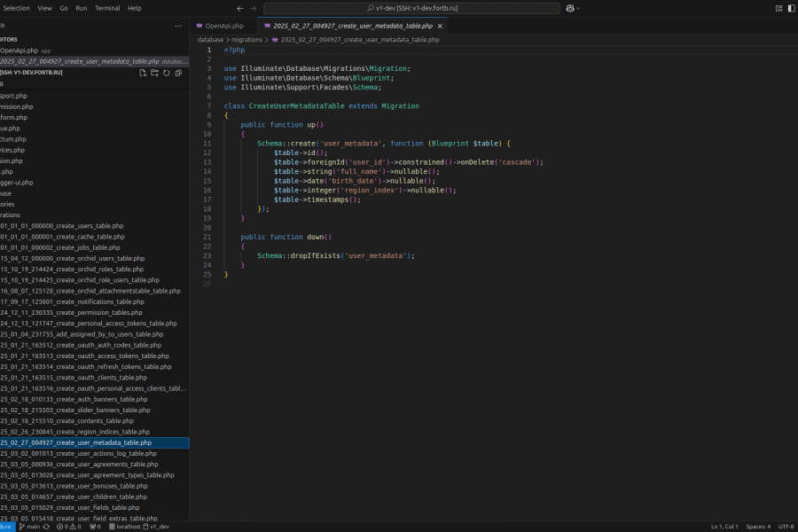Screen dimensions: 798x532
Task: Click the New File icon in Explorer
Action: (x=143, y=73)
